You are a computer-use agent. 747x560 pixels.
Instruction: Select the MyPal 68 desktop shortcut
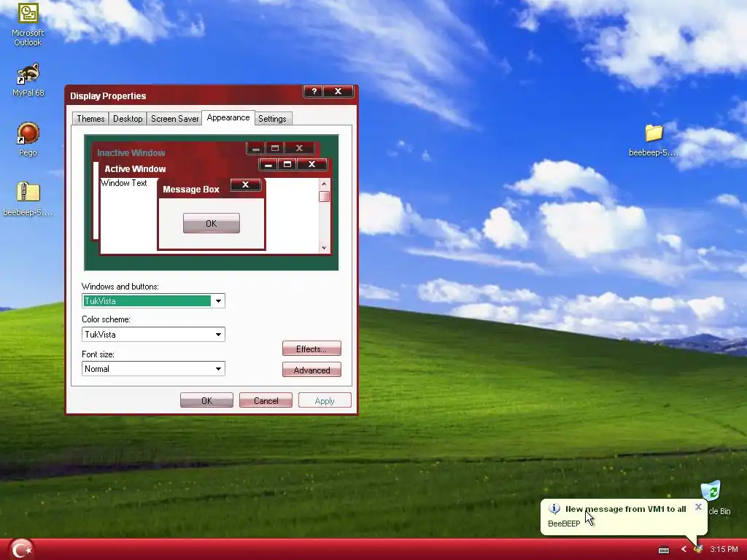[28, 80]
